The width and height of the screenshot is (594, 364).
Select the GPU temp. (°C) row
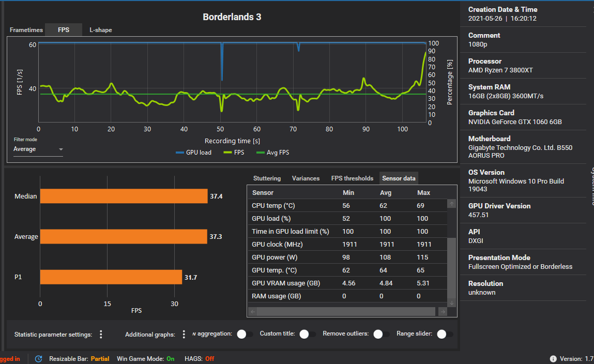click(347, 270)
